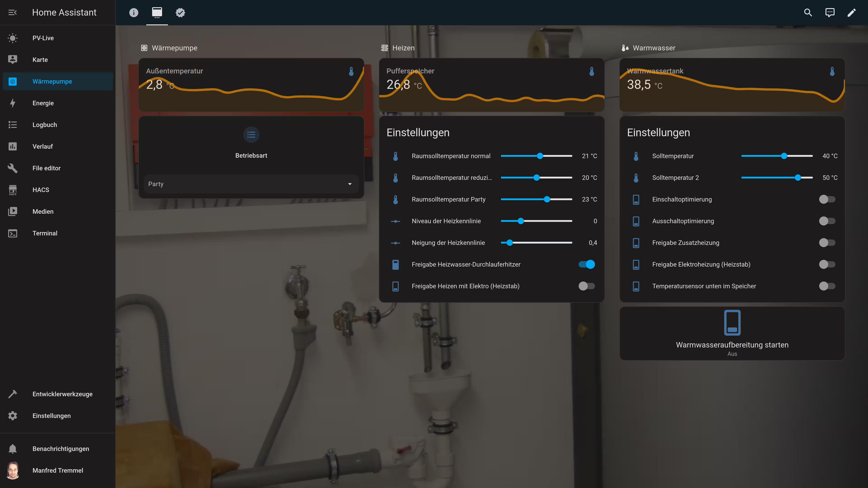Click Wärmepumpe section heading

175,48
